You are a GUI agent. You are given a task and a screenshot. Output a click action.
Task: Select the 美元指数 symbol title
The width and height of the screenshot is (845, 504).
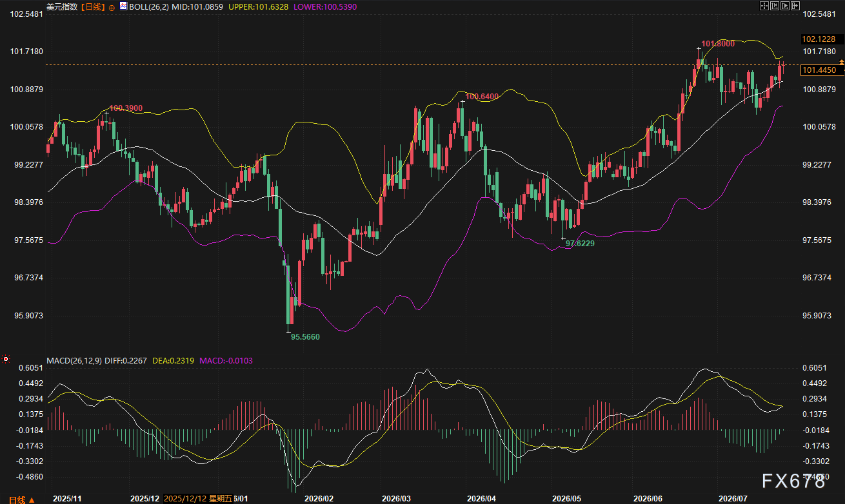pyautogui.click(x=63, y=6)
